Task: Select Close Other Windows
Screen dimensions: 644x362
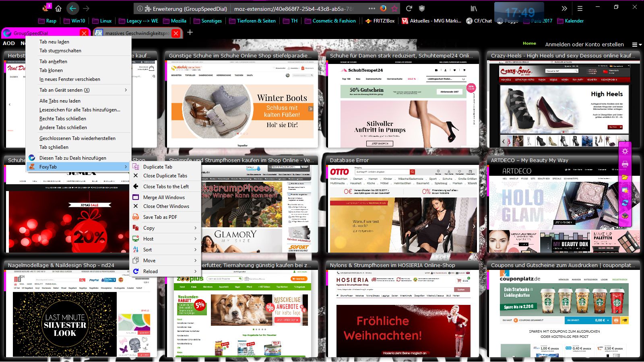Action: tap(165, 206)
